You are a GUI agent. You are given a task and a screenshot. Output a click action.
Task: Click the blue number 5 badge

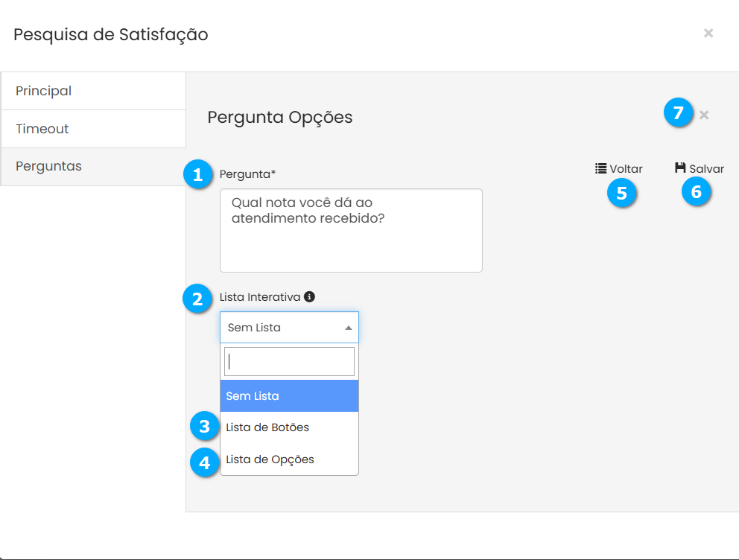click(621, 193)
